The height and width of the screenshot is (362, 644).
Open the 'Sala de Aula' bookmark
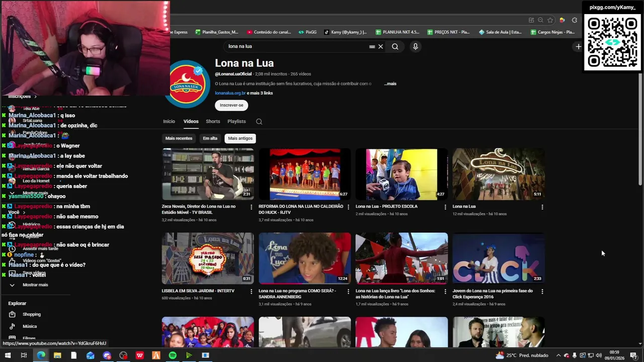click(500, 32)
